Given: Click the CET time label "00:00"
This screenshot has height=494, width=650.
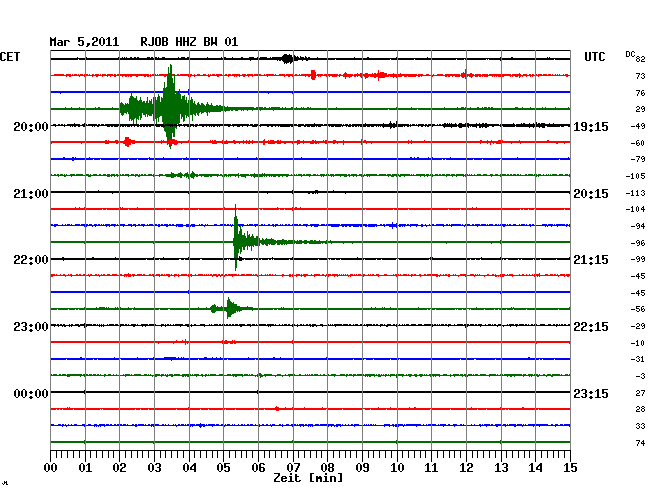Looking at the screenshot, I should tap(31, 393).
